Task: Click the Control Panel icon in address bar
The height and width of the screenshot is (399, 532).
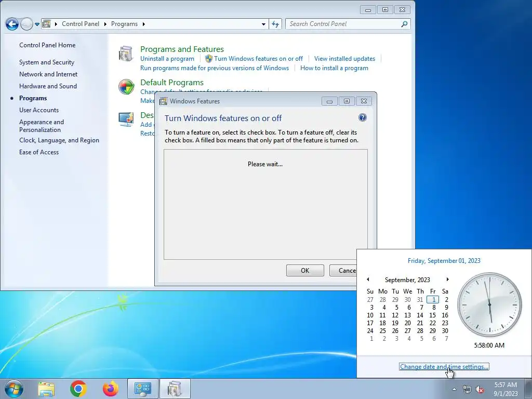Action: click(x=47, y=24)
